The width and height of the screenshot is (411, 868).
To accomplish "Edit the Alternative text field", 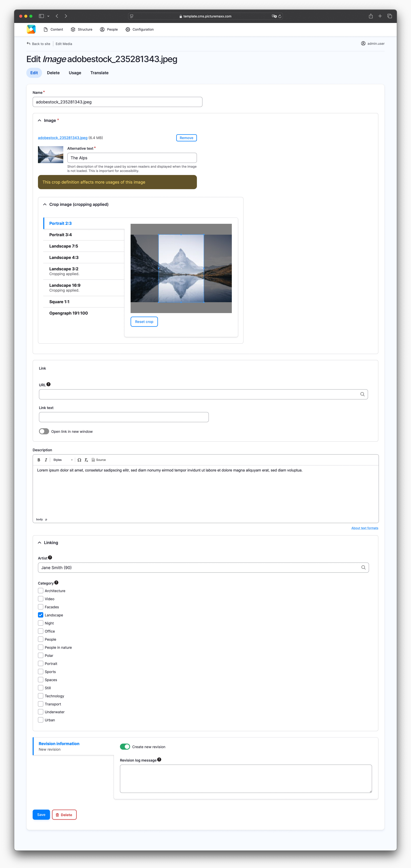I will pos(132,158).
